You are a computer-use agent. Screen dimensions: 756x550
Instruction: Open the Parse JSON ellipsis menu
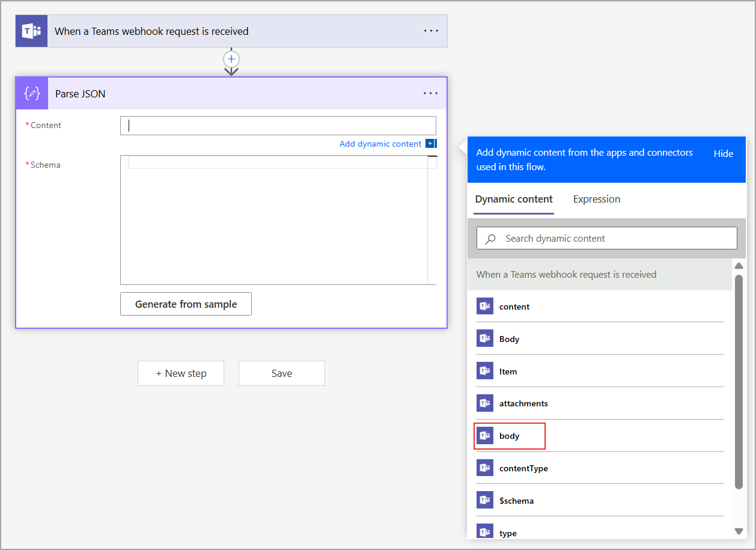(431, 94)
